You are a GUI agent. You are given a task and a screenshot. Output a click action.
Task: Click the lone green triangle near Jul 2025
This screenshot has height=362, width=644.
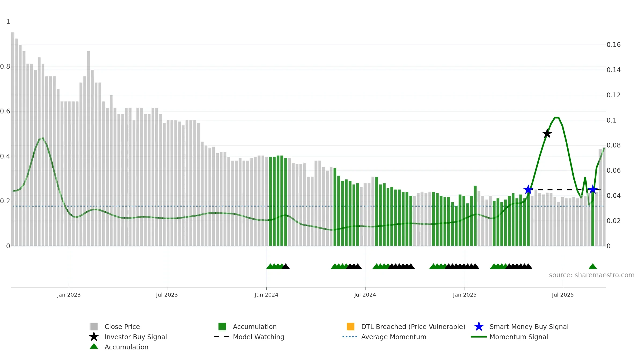click(x=592, y=266)
